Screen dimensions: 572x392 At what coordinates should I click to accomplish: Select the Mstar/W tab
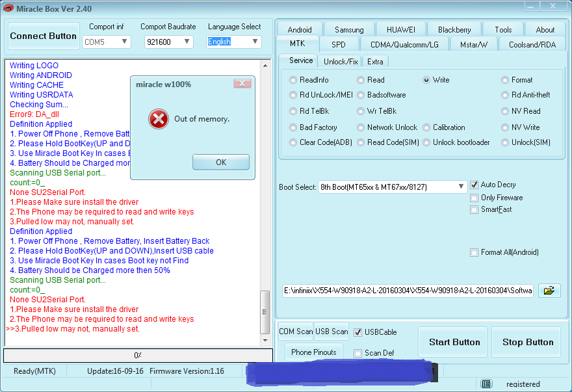pos(473,44)
